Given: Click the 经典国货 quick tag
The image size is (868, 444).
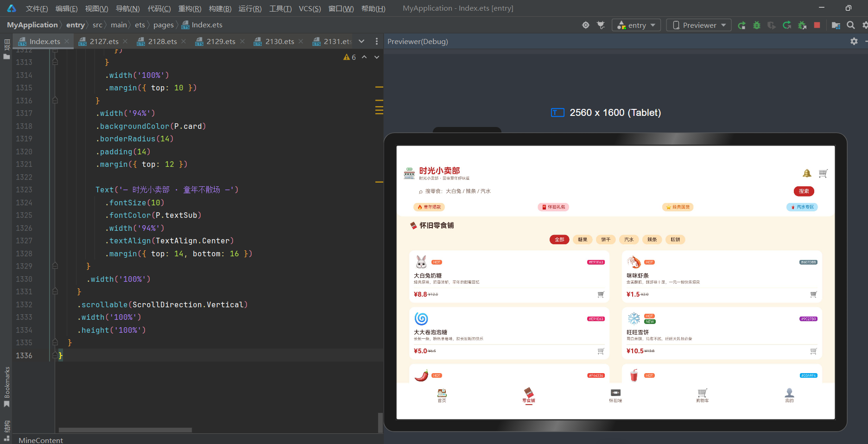Looking at the screenshot, I should 678,207.
